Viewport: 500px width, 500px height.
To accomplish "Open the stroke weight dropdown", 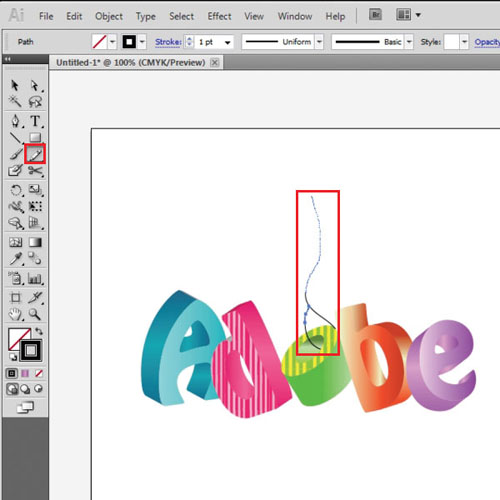I will tap(228, 42).
